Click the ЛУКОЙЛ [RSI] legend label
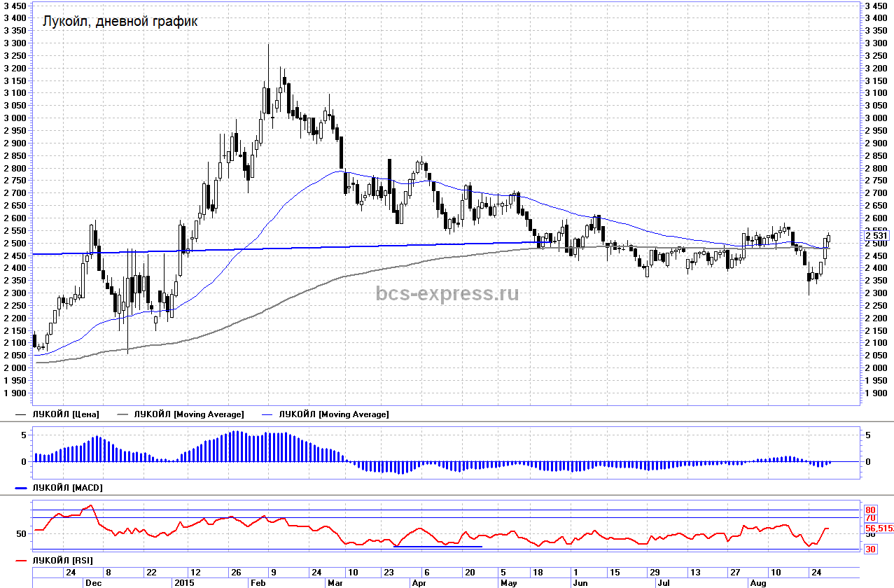This screenshot has height=588, width=894. [63, 561]
